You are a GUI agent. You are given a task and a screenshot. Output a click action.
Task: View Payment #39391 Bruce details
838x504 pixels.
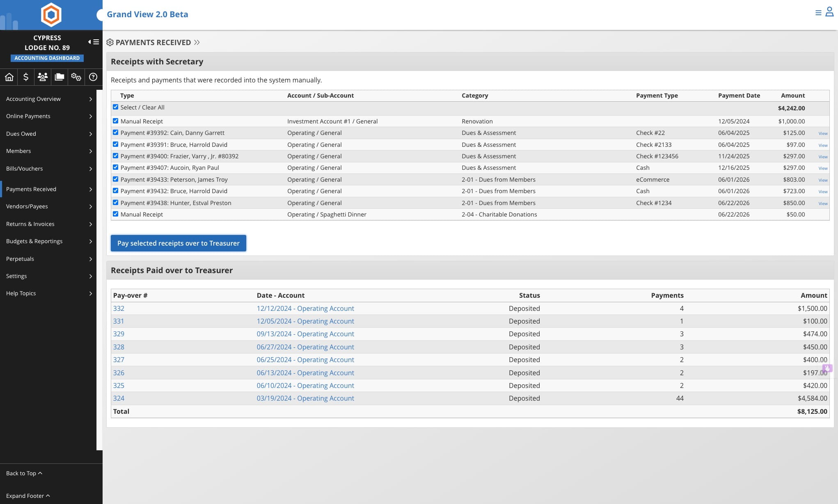pos(823,145)
